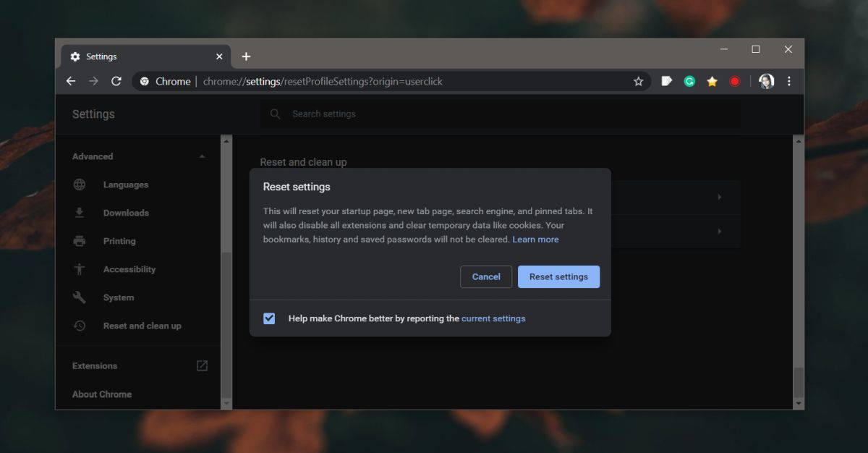The height and width of the screenshot is (453, 868).
Task: Open the Extensions sidebar item
Action: coord(95,365)
